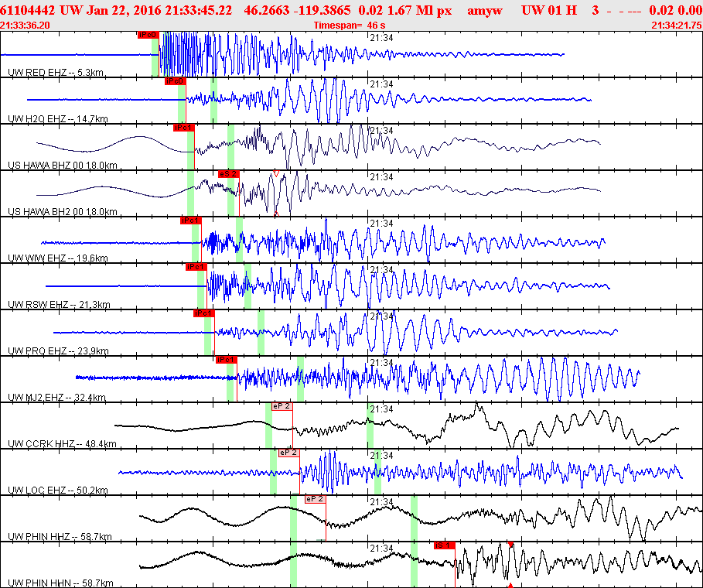703x588 pixels.
Task: Click the station label UW PHIN HHZ 58.7km
Action: pyautogui.click(x=60, y=536)
